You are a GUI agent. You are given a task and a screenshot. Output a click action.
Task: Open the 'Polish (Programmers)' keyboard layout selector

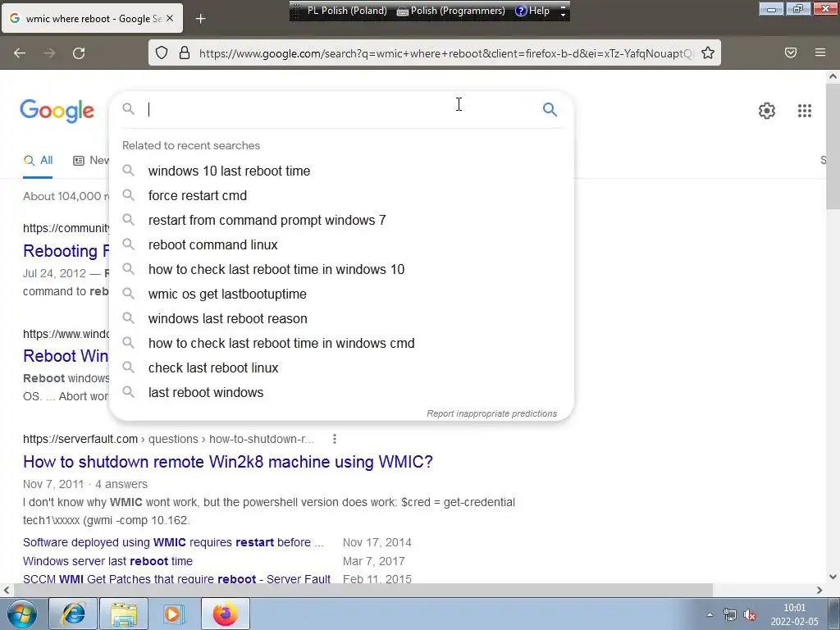click(x=450, y=11)
